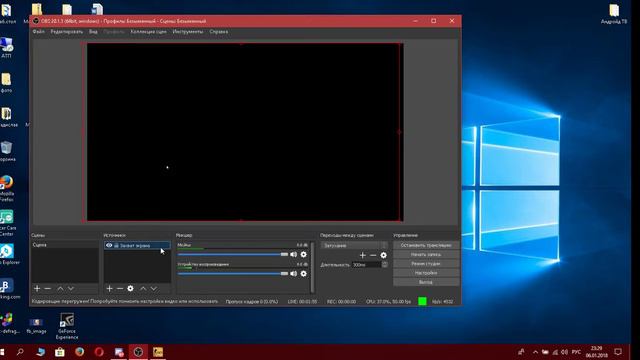Click the green stream status indicator square
The height and width of the screenshot is (360, 640).
[x=422, y=301]
